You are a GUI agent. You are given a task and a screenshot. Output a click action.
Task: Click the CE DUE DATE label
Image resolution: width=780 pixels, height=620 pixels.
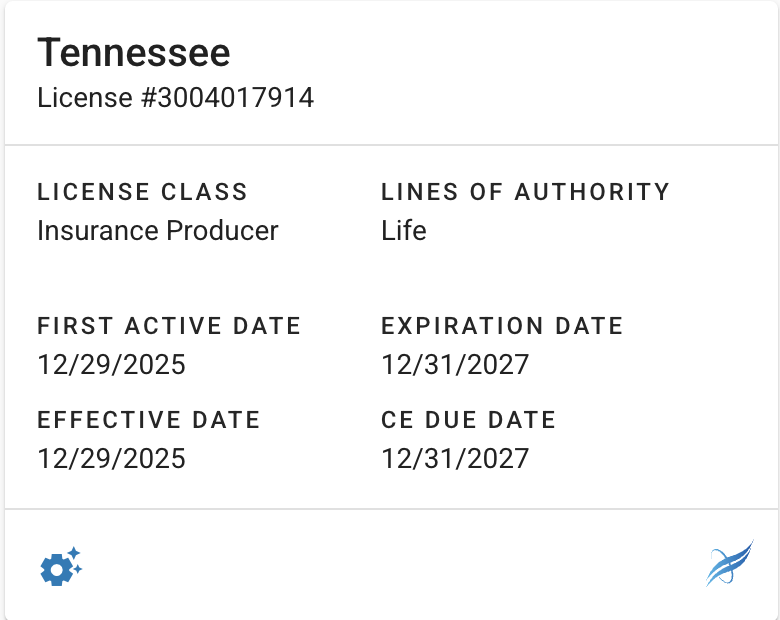click(468, 420)
